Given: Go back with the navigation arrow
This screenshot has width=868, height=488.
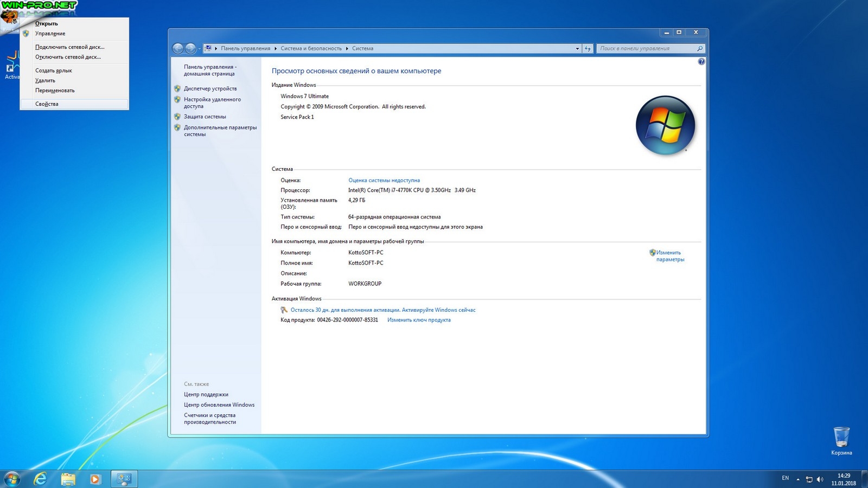Looking at the screenshot, I should coord(178,49).
